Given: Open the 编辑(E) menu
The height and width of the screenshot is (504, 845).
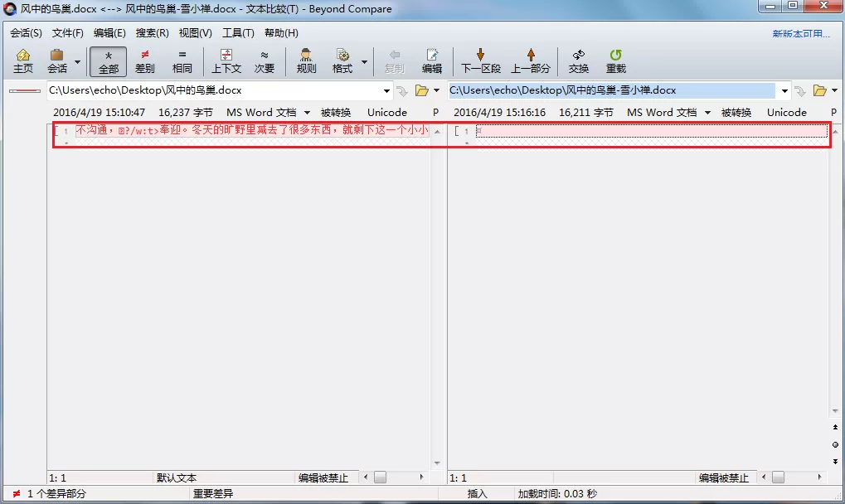Looking at the screenshot, I should tap(109, 33).
